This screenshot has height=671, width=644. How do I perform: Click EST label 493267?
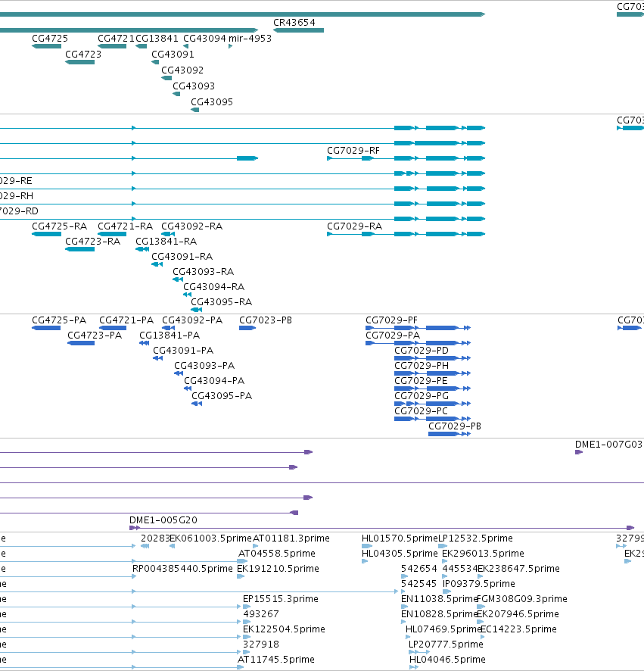click(x=261, y=613)
